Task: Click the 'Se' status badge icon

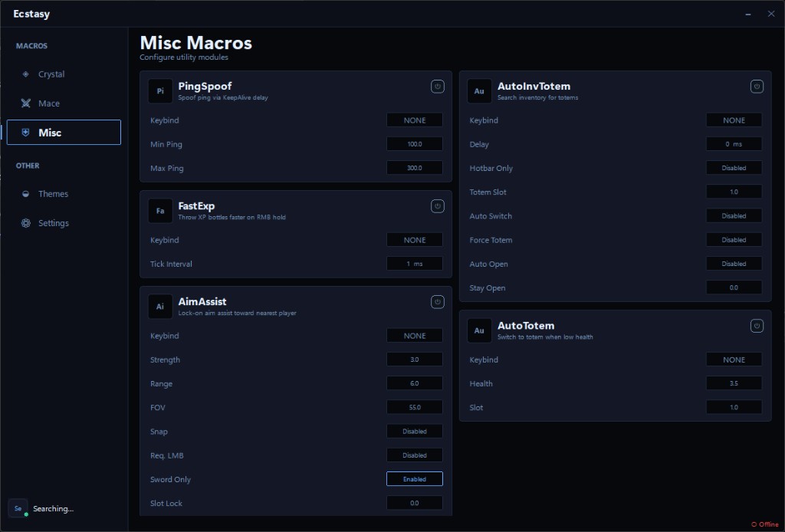Action: point(18,508)
